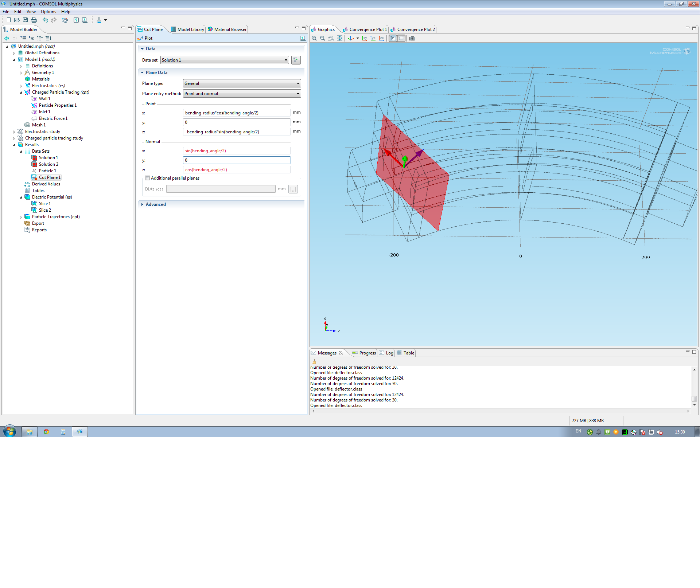Switch to default 3D view axes icon
The width and height of the screenshot is (700, 588).
351,38
